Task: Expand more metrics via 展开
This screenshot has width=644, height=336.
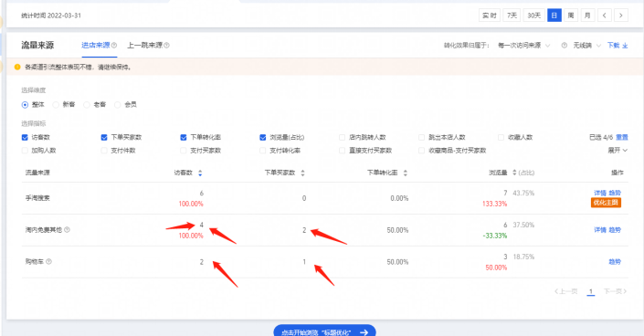Action: pos(618,151)
